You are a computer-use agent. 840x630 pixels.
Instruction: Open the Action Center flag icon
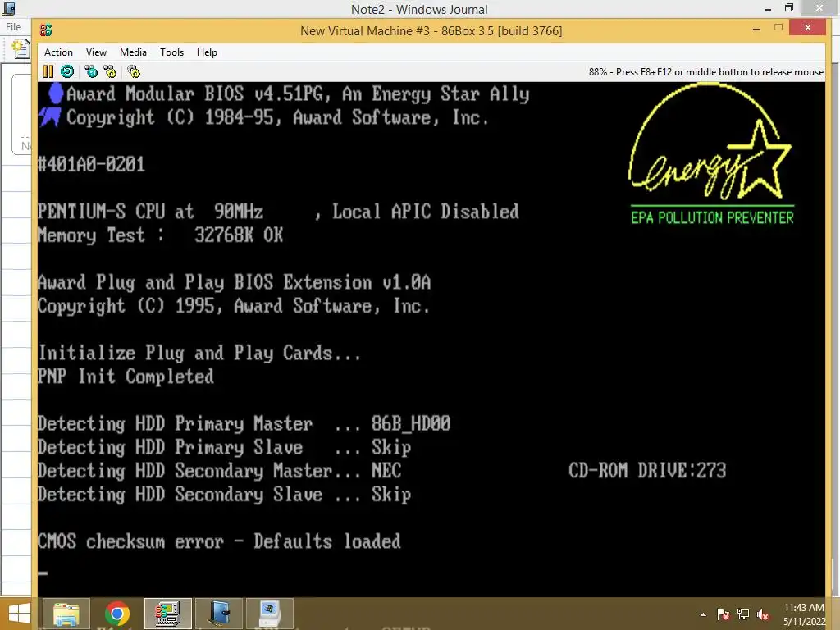(724, 614)
